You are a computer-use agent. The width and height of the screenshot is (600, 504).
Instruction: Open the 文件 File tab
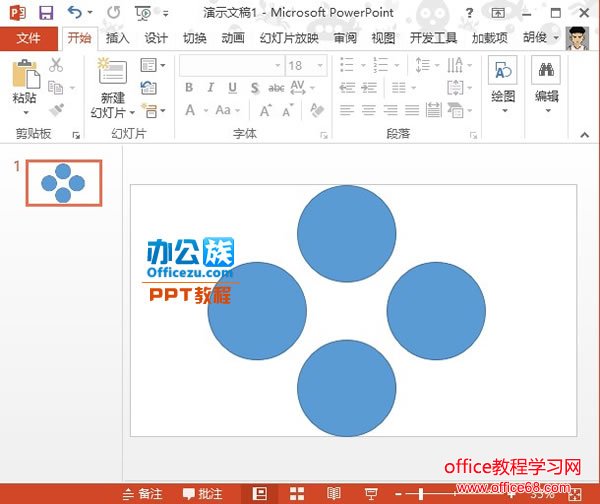(29, 38)
